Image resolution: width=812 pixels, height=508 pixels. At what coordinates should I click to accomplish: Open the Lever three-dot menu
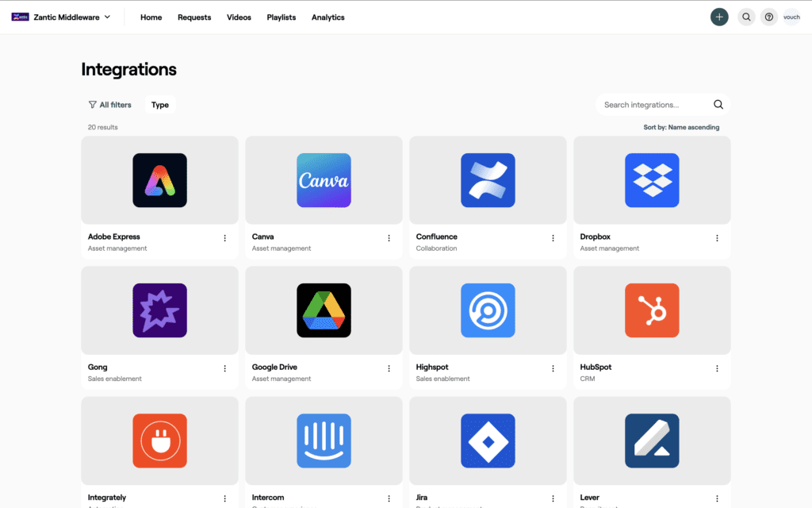pos(717,498)
